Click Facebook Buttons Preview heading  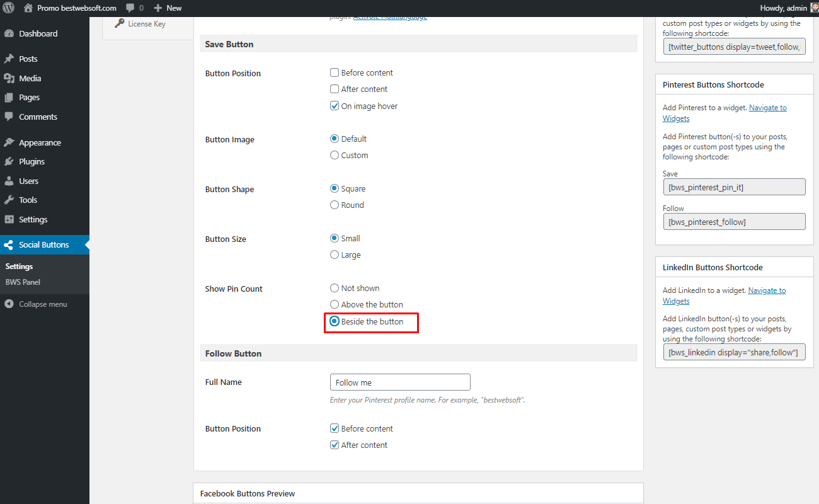point(248,493)
